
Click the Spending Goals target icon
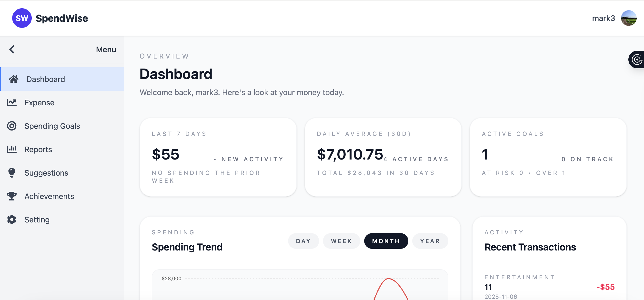[11, 126]
